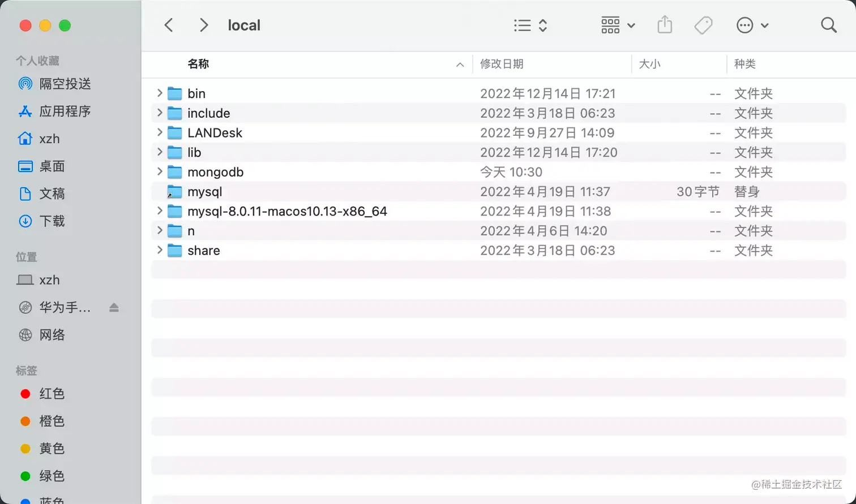
Task: Click the Share toolbar icon
Action: coord(665,25)
